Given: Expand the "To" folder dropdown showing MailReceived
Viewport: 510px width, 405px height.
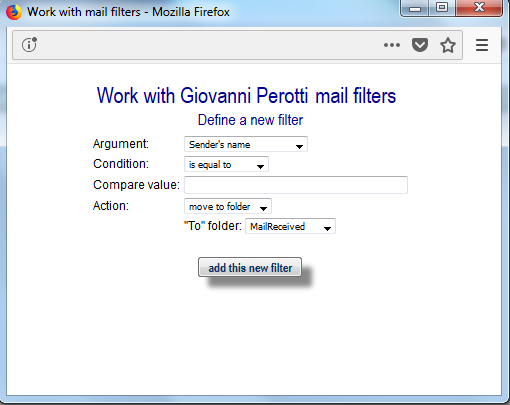Looking at the screenshot, I should coord(290,226).
